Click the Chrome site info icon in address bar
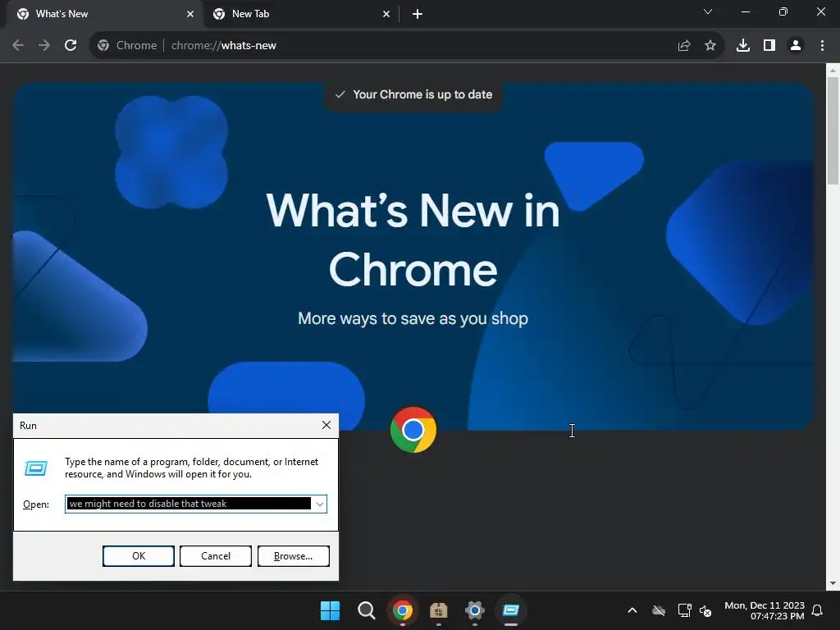Viewport: 840px width, 630px height. [103, 46]
